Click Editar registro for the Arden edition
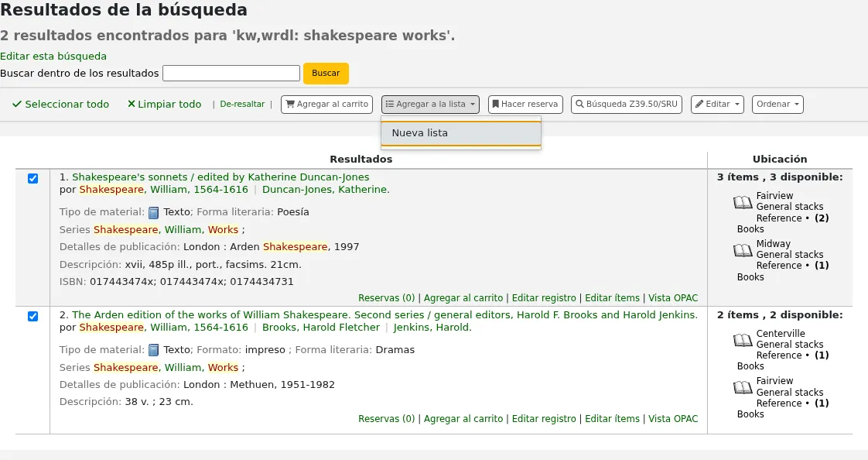 pos(544,419)
